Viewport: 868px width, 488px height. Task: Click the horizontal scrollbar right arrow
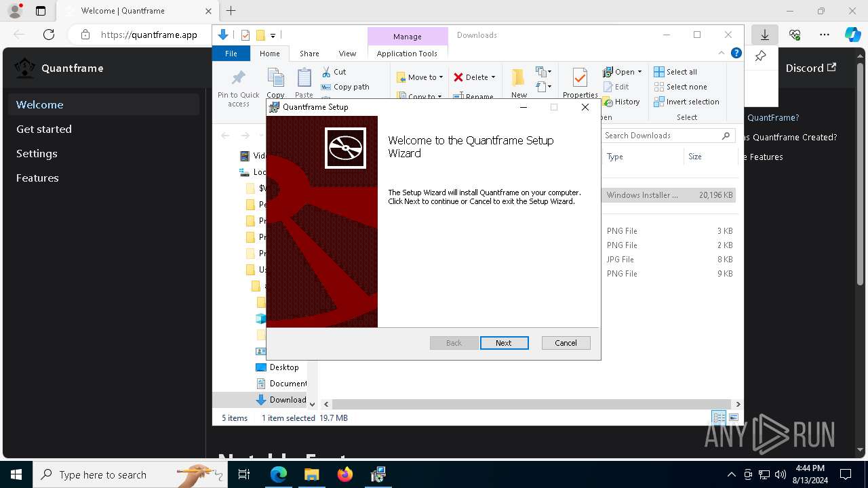click(x=738, y=404)
